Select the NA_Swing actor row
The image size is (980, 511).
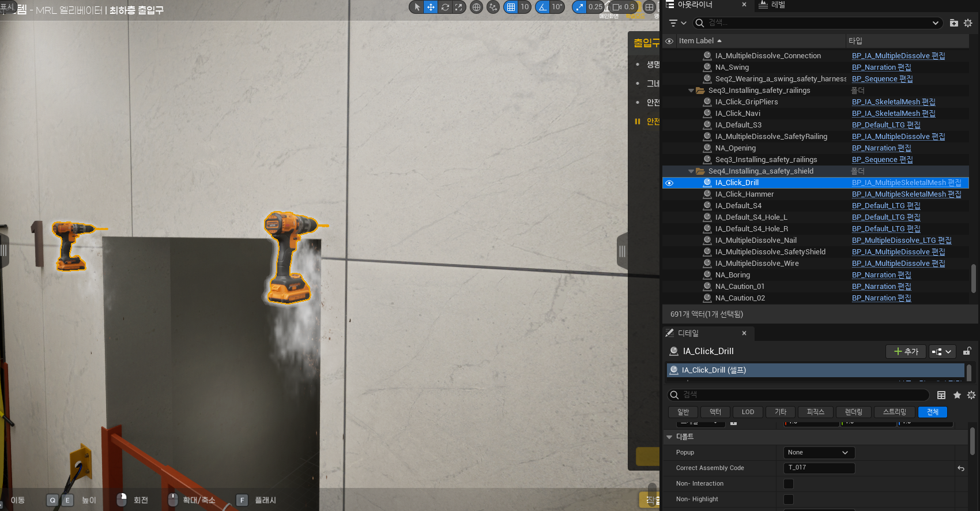point(732,67)
